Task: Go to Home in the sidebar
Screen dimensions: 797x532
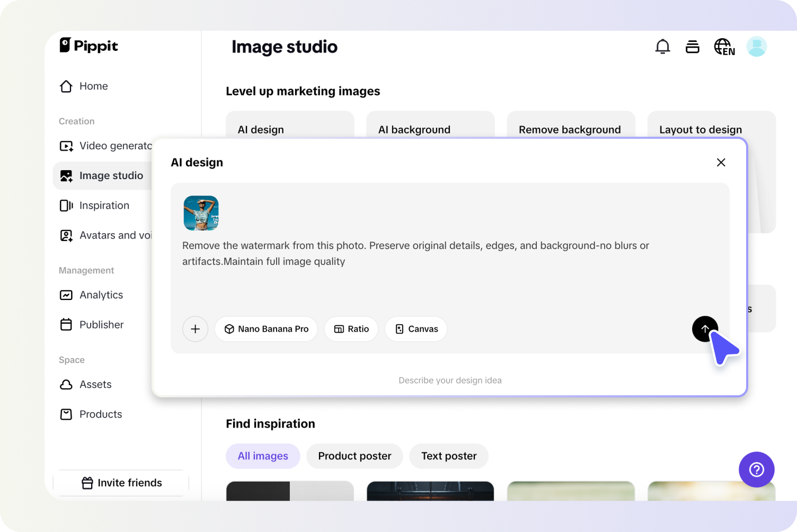Action: point(93,86)
